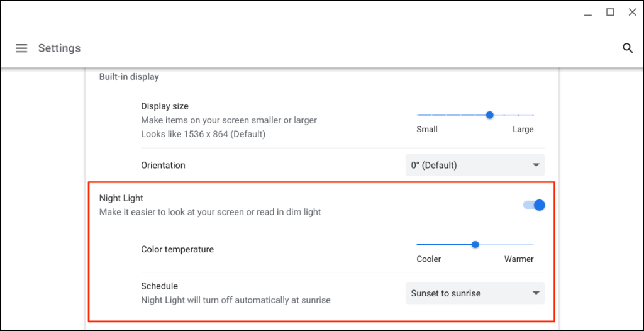
Task: Click the Cooler end of color temperature
Action: tap(419, 244)
